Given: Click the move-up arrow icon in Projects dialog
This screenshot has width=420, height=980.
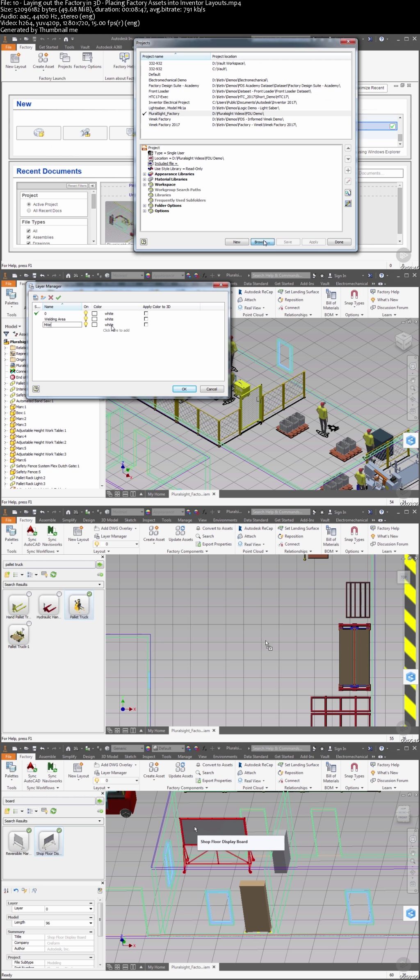Looking at the screenshot, I should (348, 148).
